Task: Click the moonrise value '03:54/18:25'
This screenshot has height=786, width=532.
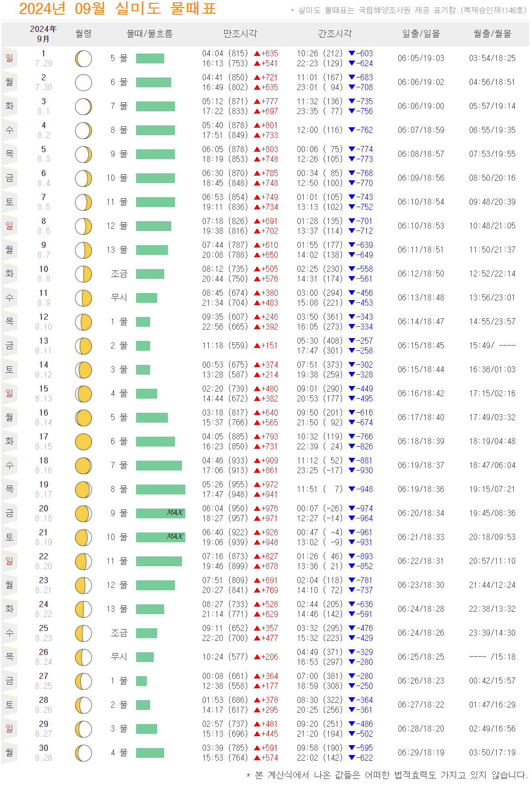Action: tap(493, 58)
